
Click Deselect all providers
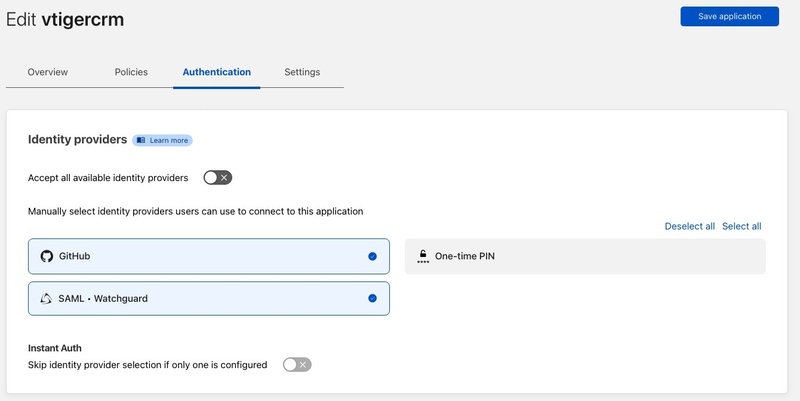pyautogui.click(x=689, y=226)
